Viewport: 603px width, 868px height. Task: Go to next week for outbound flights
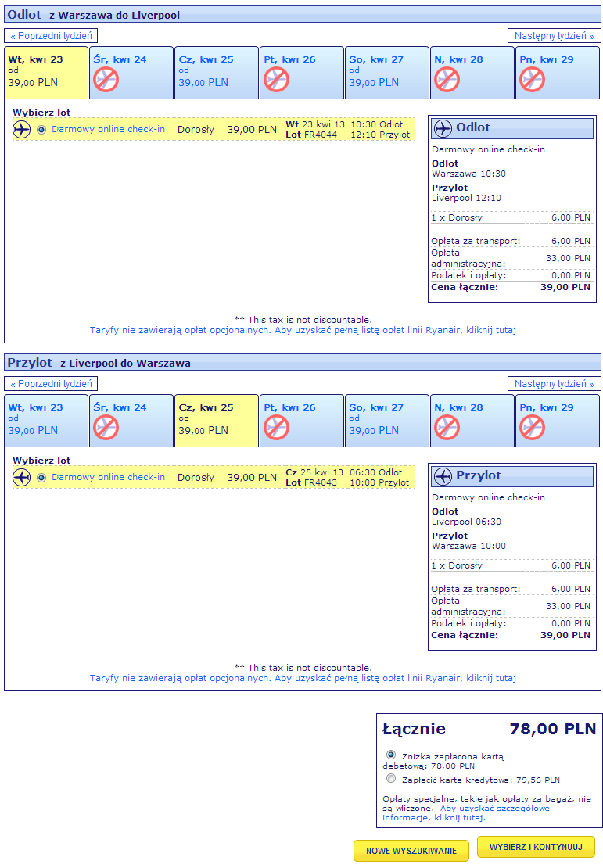[x=554, y=36]
